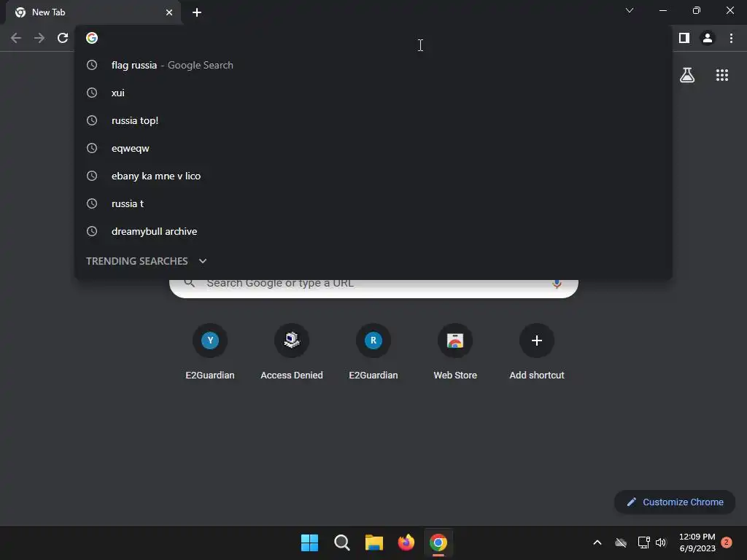Viewport: 747px width, 560px height.
Task: Launch Firefox from the taskbar
Action: (x=406, y=542)
